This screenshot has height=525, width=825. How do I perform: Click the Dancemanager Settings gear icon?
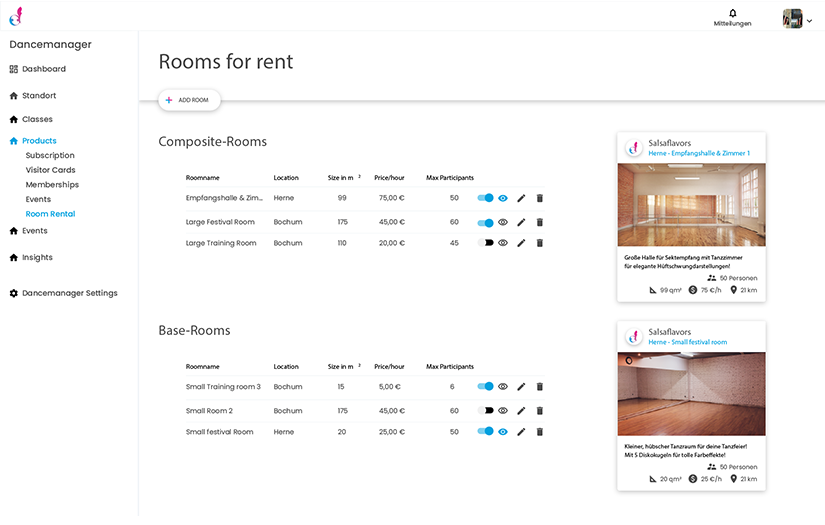coord(14,294)
